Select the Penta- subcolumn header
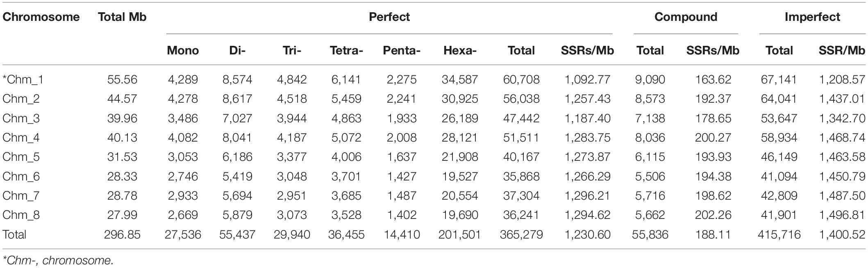Viewport: 868px width, 268px height. [x=402, y=51]
